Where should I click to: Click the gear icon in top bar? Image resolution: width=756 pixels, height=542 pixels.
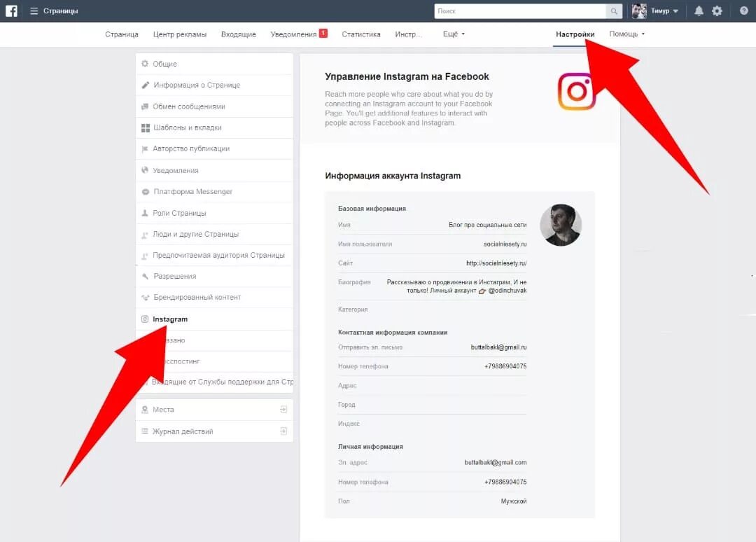click(717, 11)
